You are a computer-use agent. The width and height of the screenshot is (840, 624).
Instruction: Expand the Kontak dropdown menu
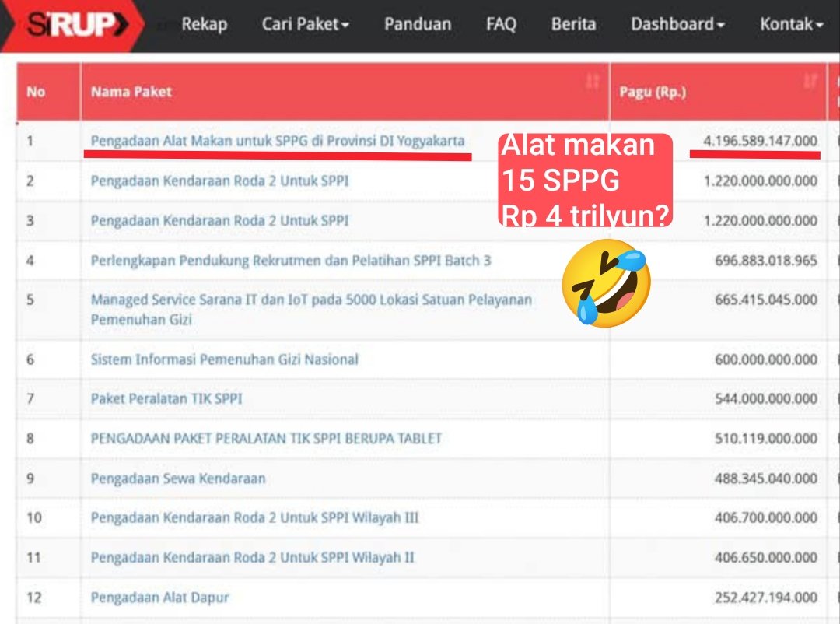(x=791, y=24)
